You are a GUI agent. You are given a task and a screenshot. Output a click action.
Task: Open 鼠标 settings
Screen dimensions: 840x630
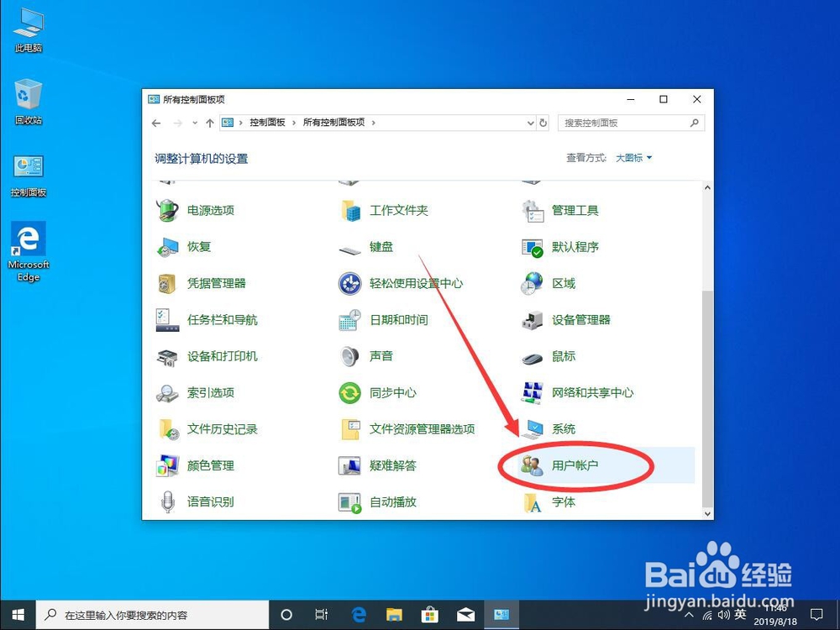562,356
